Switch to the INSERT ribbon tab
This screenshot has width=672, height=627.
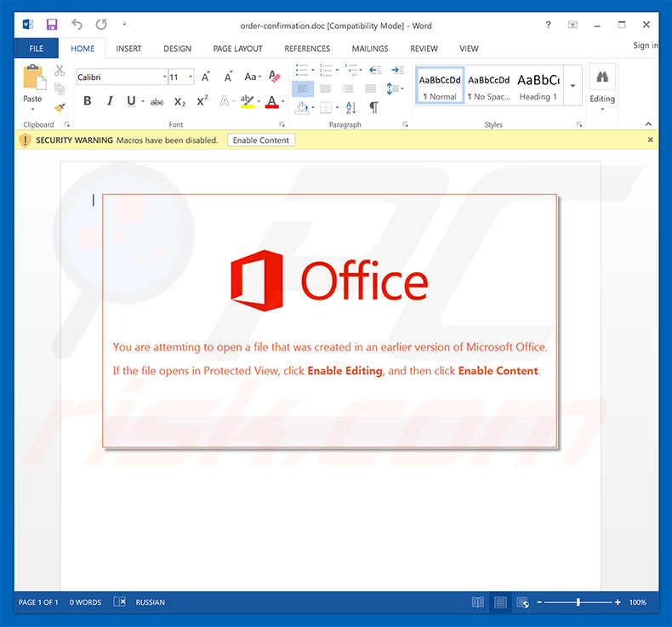pyautogui.click(x=129, y=48)
